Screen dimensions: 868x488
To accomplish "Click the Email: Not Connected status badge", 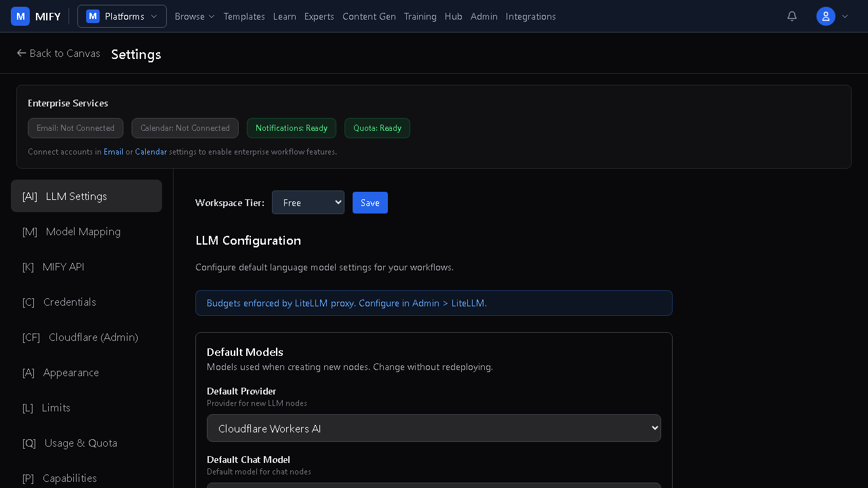I will coord(75,128).
